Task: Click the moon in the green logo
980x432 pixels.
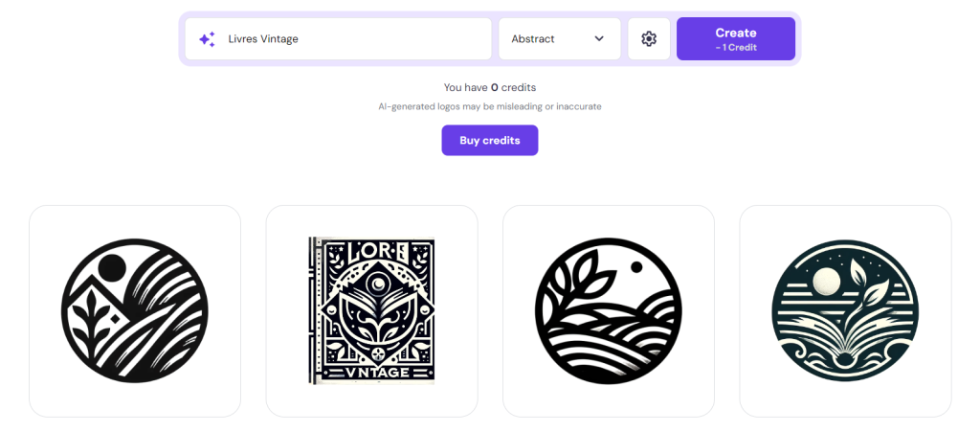Action: pyautogui.click(x=825, y=282)
